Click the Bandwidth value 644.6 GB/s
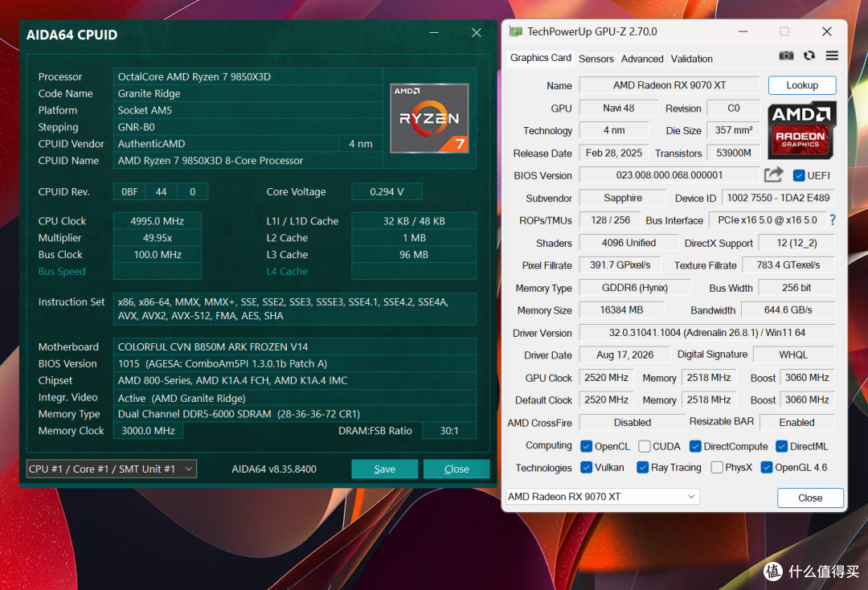The image size is (868, 590). [x=788, y=310]
